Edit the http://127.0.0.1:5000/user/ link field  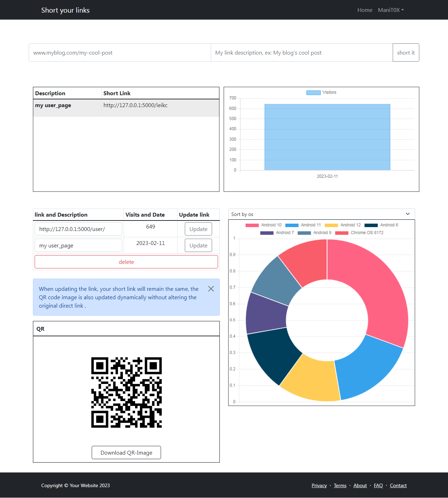click(x=78, y=229)
